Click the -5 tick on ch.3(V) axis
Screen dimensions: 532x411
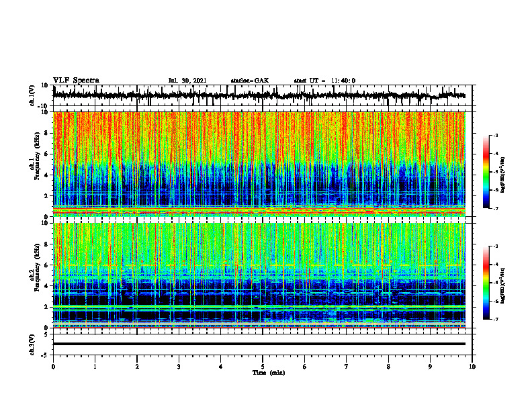click(45, 355)
